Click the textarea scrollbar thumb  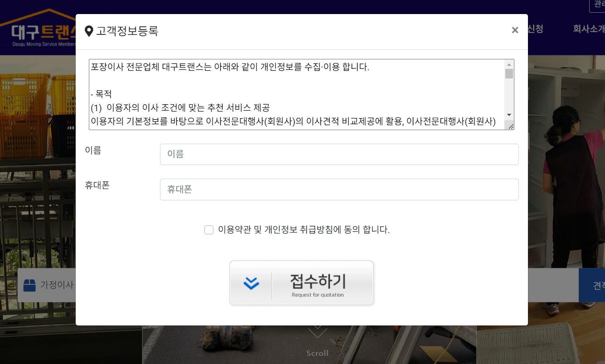509,74
